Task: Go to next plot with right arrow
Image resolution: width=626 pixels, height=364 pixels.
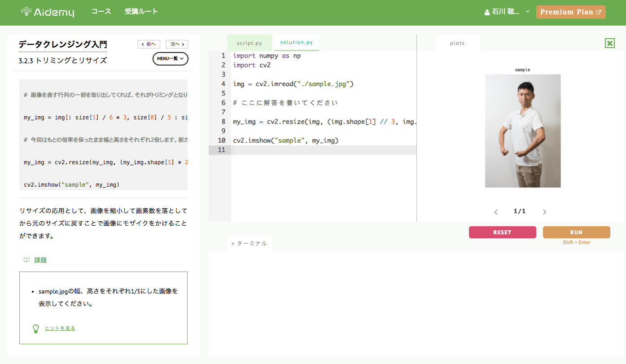Action: coord(544,212)
